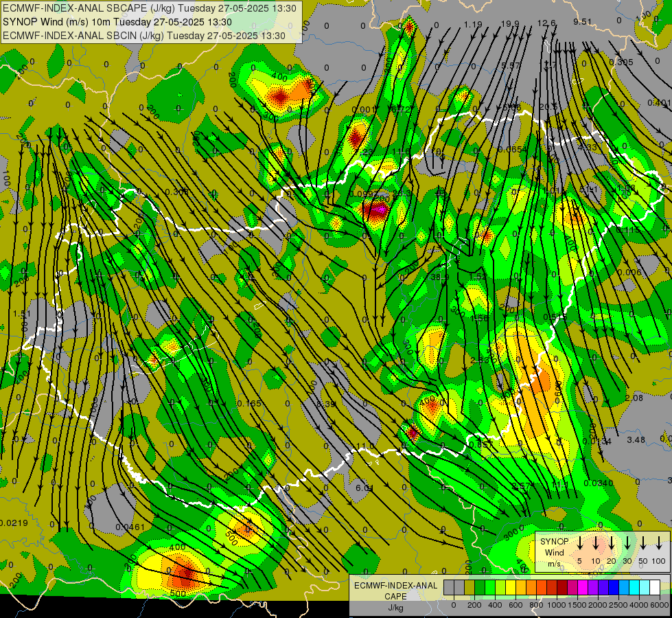Screen dimensions: 672x618
Task: Click the 100 m/s wind arrow in legend
Action: click(x=659, y=543)
